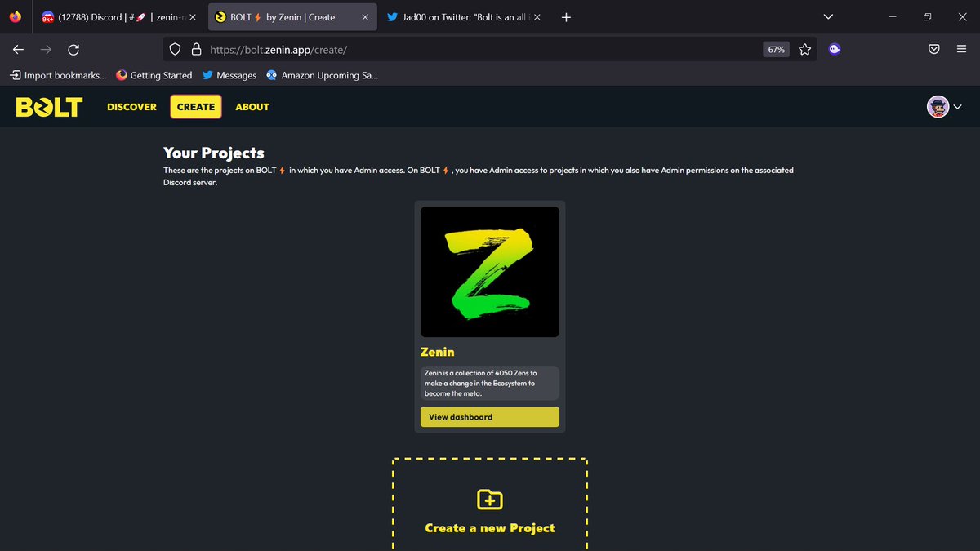Reload the current page
This screenshot has height=551, width=980.
click(73, 50)
